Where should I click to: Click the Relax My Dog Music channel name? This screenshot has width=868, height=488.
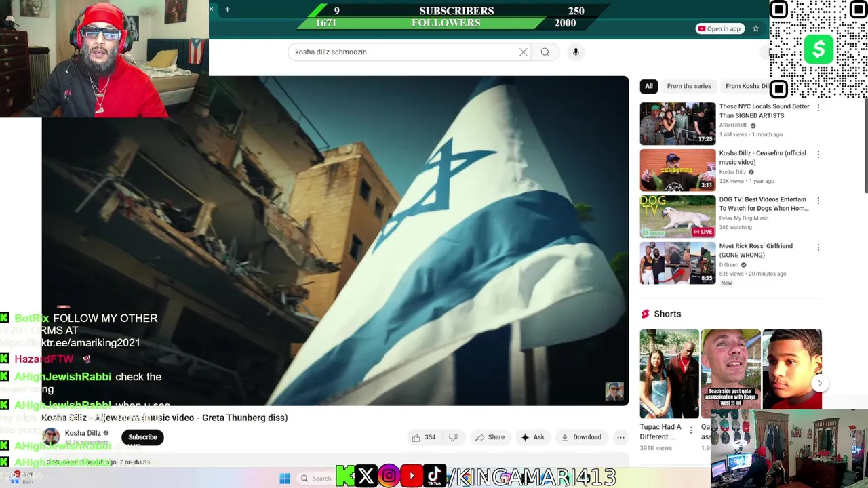[744, 218]
